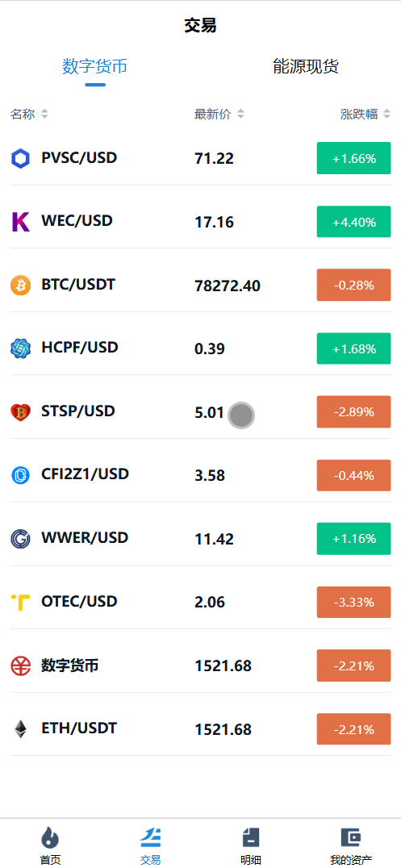This screenshot has width=401, height=868.
Task: Click the ETH/USDT ethereum diamond icon
Action: click(x=20, y=729)
